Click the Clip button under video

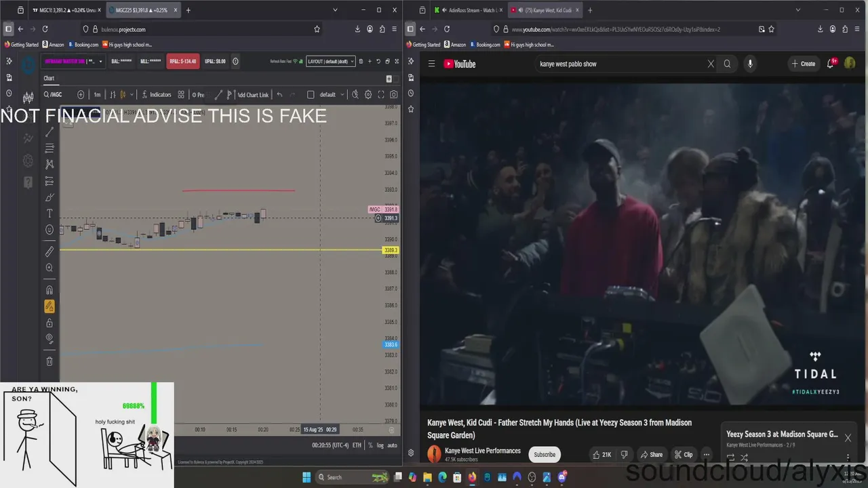(x=683, y=455)
